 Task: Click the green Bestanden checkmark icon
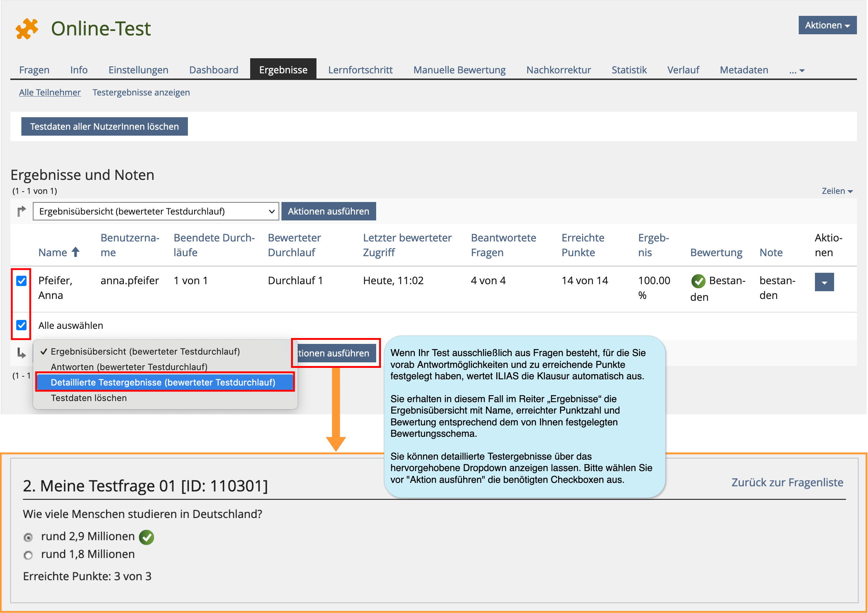(698, 281)
